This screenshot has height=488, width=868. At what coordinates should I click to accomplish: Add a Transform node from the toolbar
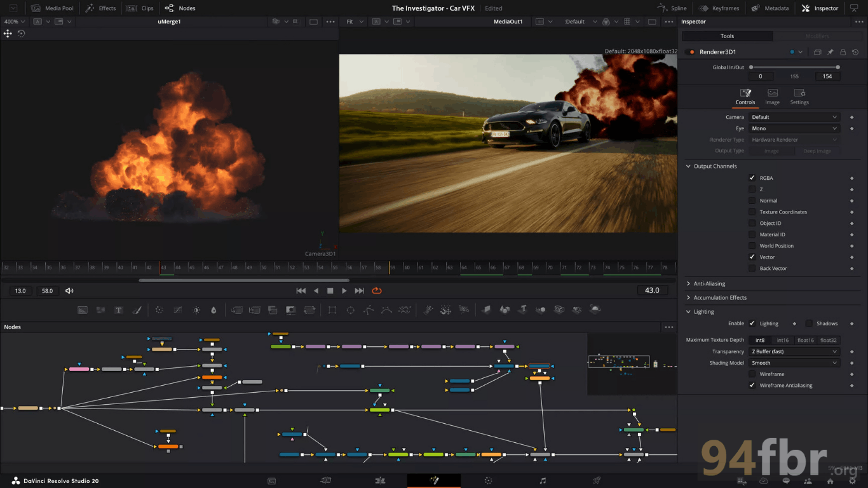click(309, 310)
